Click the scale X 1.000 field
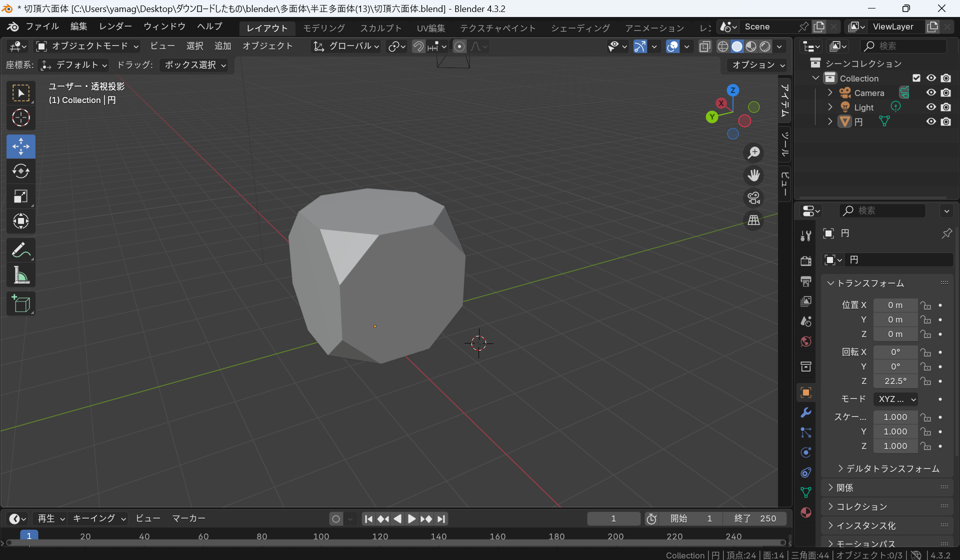This screenshot has height=560, width=960. [x=895, y=417]
